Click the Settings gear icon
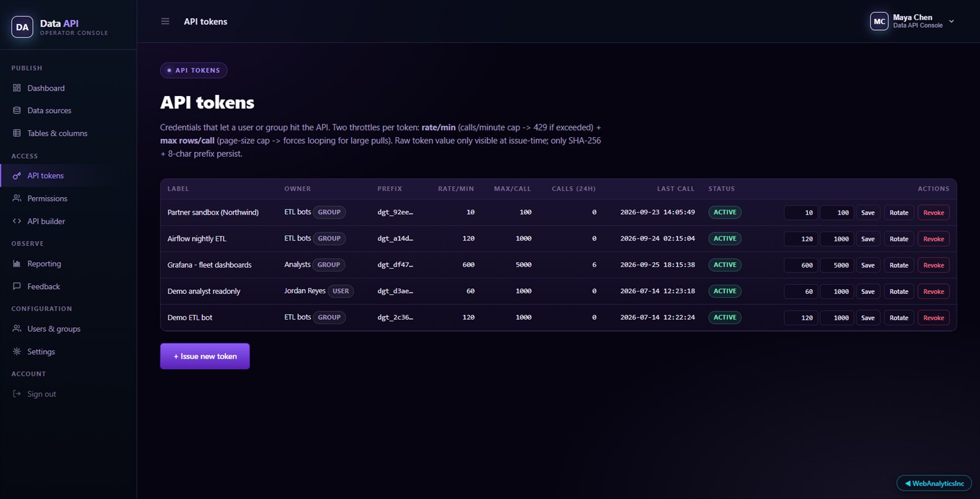The image size is (980, 499). pyautogui.click(x=17, y=351)
